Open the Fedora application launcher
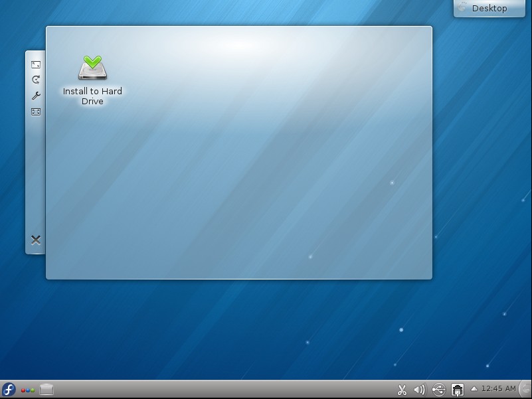 pos(9,389)
